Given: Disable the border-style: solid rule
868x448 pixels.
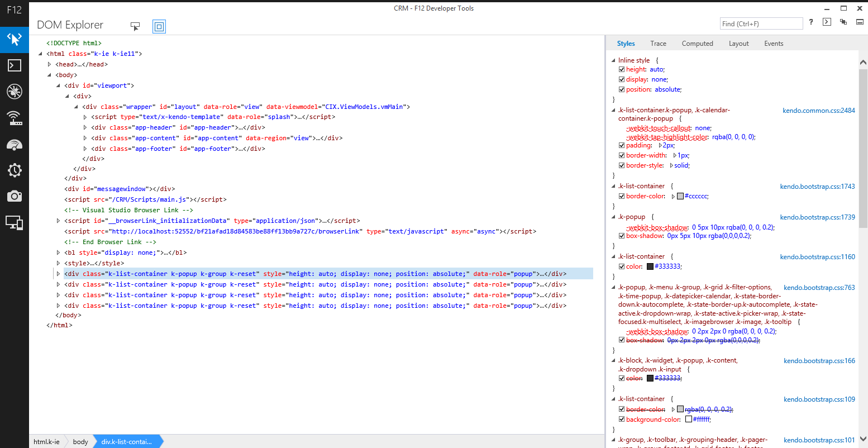Looking at the screenshot, I should [622, 166].
